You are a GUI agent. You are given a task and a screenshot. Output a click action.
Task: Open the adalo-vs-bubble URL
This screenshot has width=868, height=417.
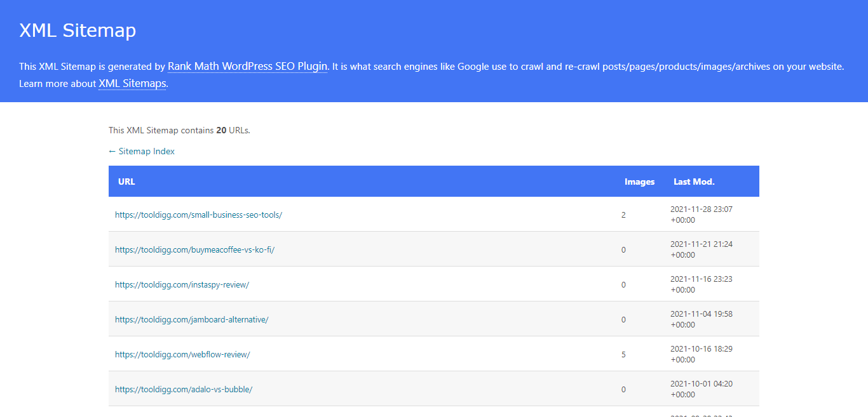(184, 389)
